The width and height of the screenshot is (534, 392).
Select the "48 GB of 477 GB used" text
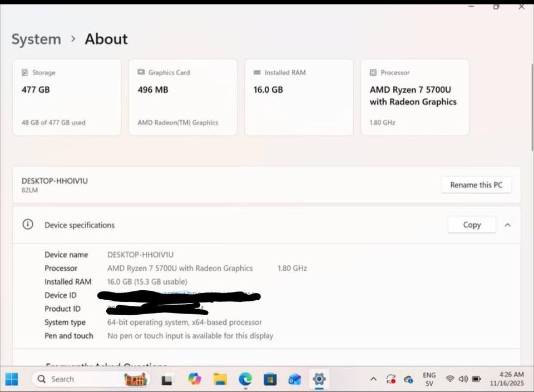tap(53, 122)
